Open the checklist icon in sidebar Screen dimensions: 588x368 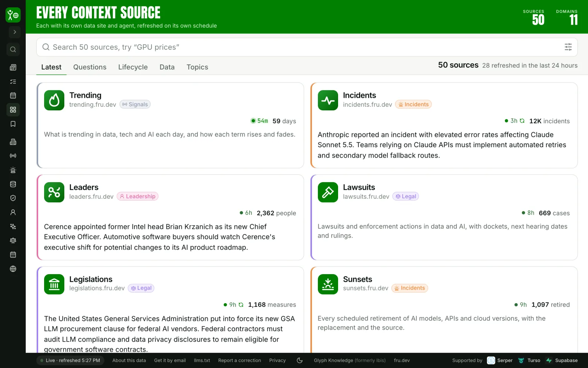point(13,81)
